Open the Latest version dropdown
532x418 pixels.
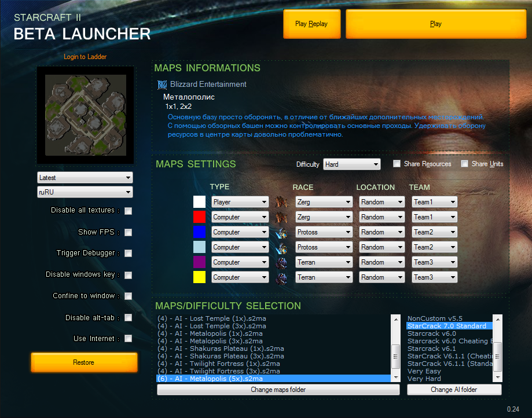85,177
